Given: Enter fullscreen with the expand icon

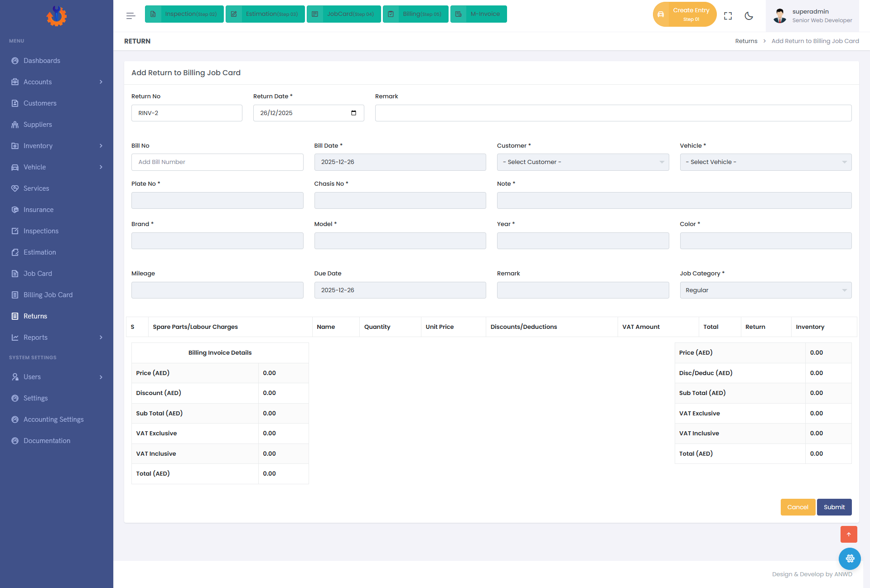Looking at the screenshot, I should [728, 16].
